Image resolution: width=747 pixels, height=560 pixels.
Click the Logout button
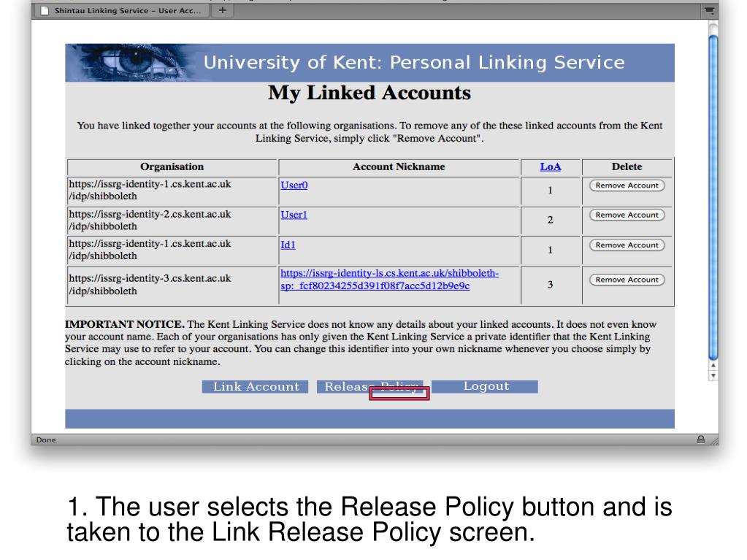point(485,387)
